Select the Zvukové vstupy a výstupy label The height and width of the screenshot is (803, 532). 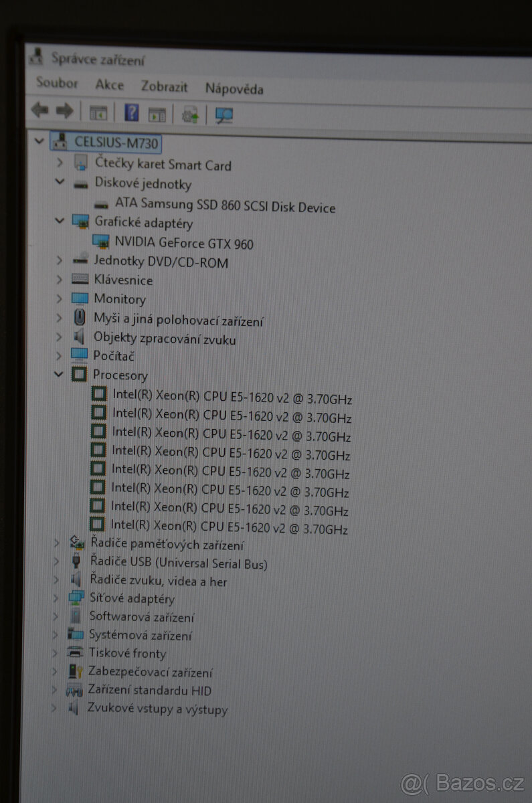tap(157, 709)
